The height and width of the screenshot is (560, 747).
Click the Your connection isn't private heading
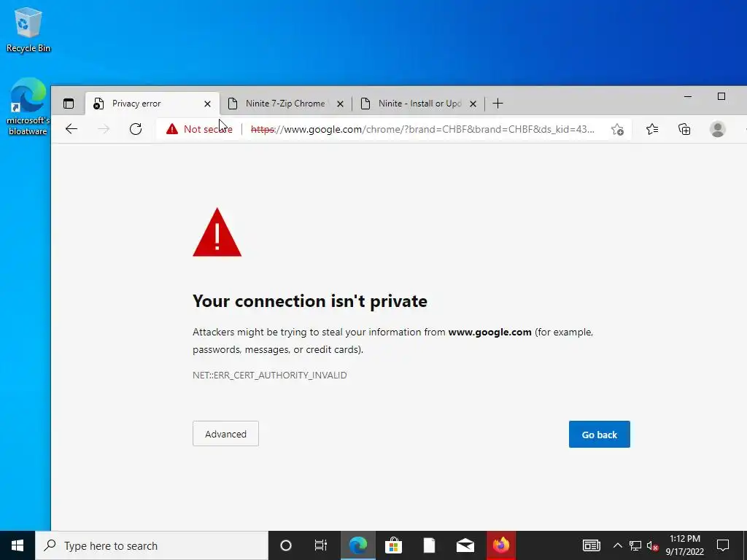tap(309, 301)
